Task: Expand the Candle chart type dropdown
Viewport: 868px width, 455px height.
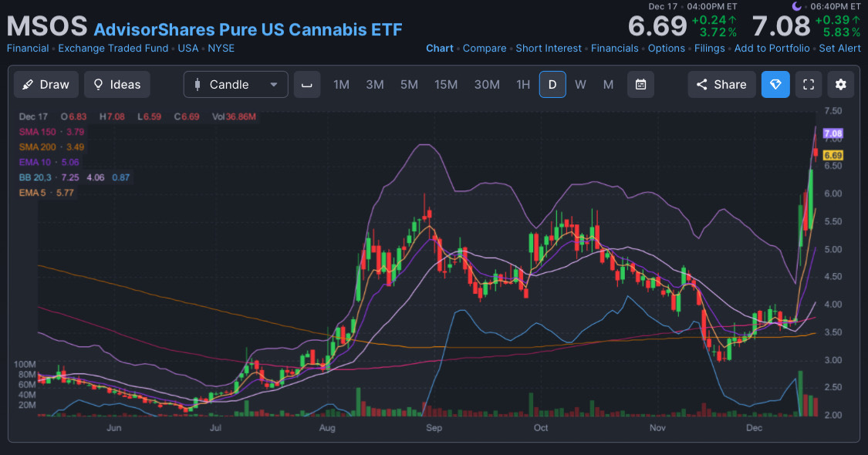Action: [236, 85]
